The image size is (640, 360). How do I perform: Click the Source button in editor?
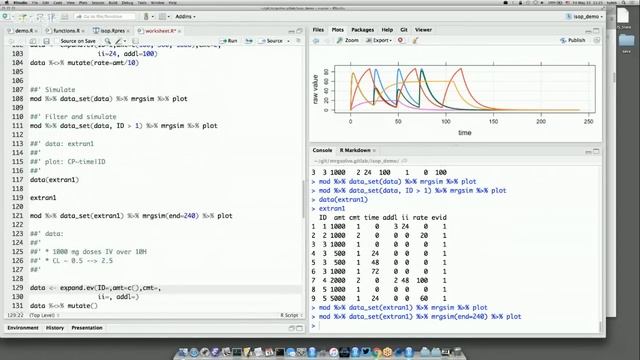(x=272, y=41)
